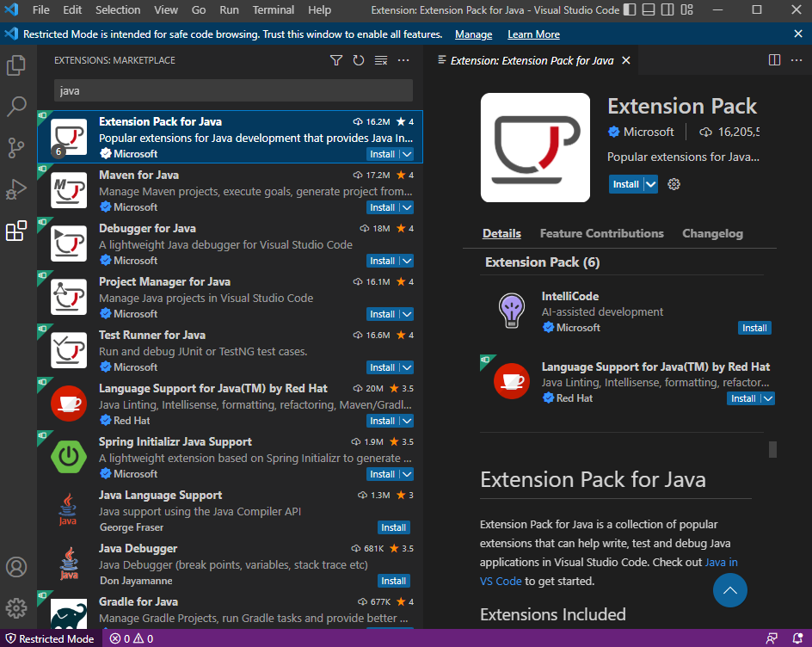Screen dimensions: 812x647
Task: Expand Install dropdown for Maven for Java
Action: coord(407,207)
